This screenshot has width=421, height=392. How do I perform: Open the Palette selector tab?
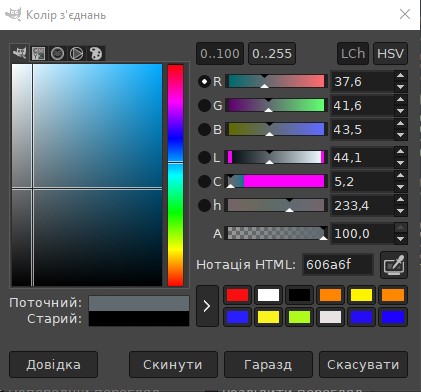point(96,53)
